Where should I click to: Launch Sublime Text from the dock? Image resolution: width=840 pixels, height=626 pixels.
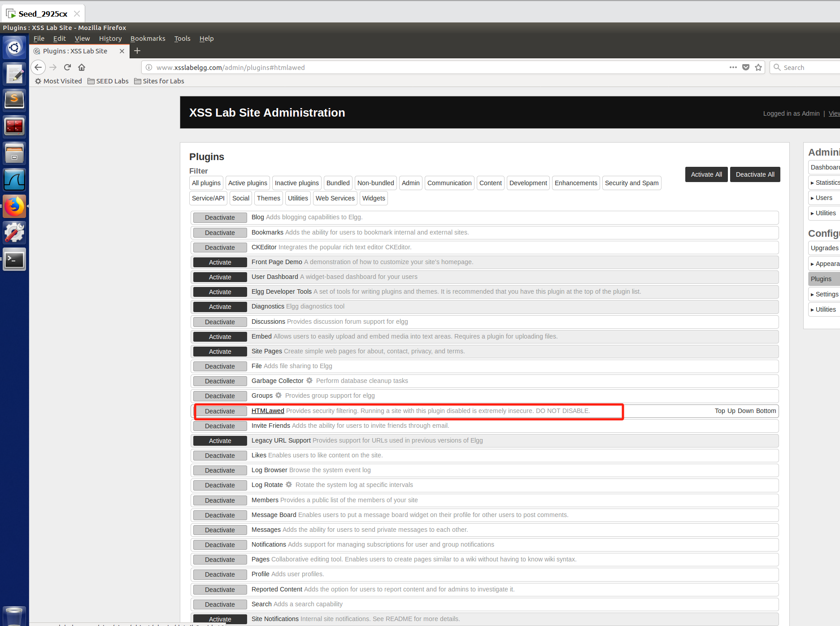14,100
